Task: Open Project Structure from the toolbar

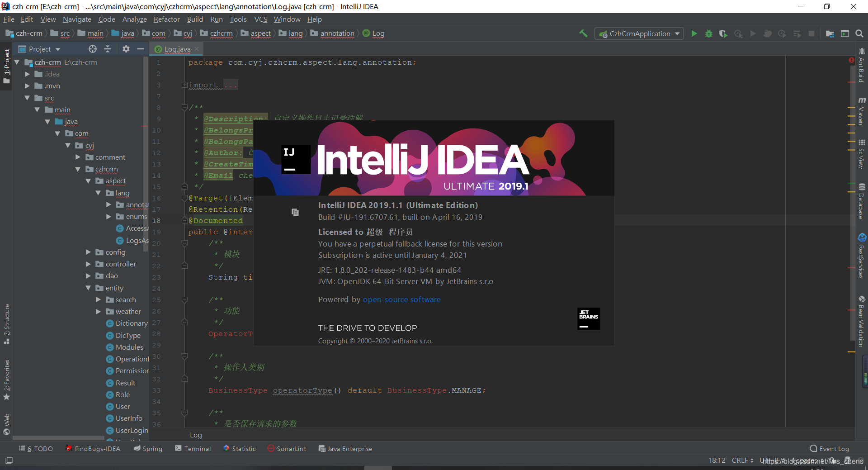Action: click(x=830, y=33)
